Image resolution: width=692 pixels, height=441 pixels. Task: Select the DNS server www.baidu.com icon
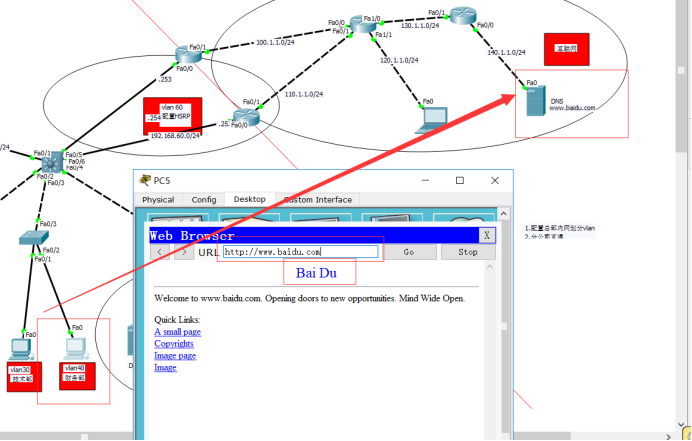coord(536,101)
